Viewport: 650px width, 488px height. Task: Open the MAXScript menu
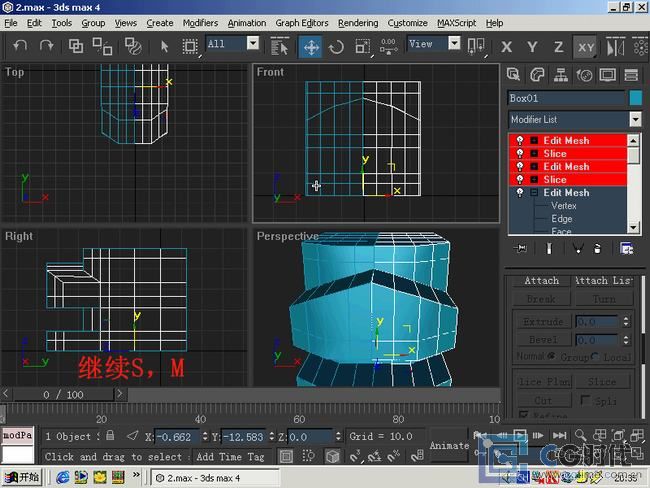point(456,23)
